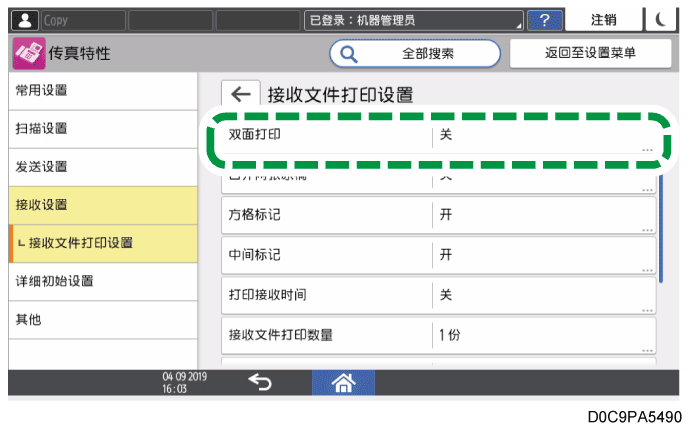Click the Copy status field
The width and height of the screenshot is (691, 427).
(83, 20)
